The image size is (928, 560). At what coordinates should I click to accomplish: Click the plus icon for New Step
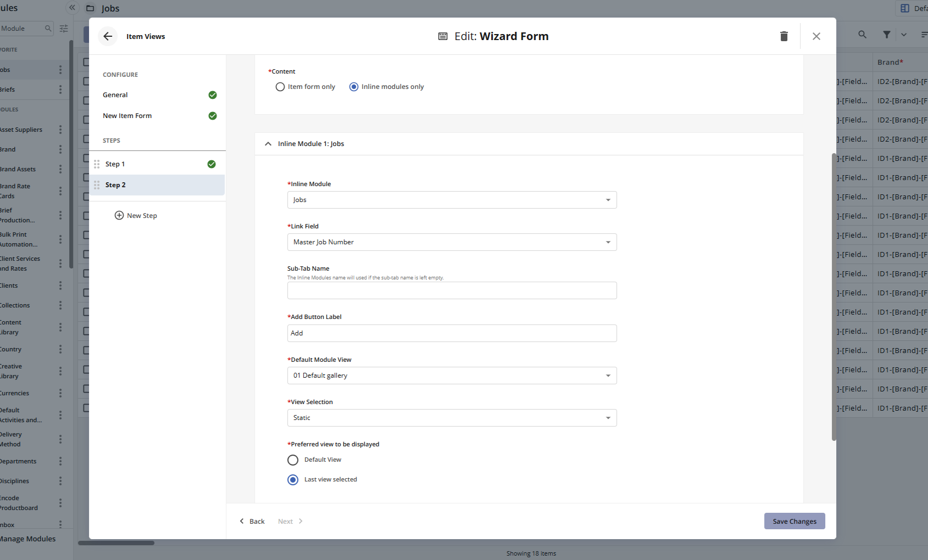119,215
